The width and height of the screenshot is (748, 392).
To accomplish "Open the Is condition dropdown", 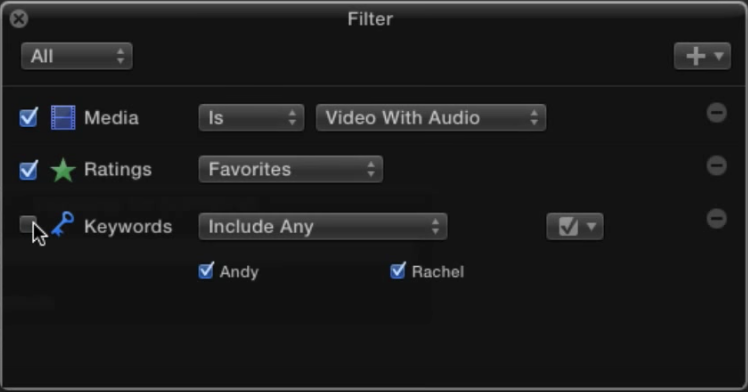I will pos(251,118).
